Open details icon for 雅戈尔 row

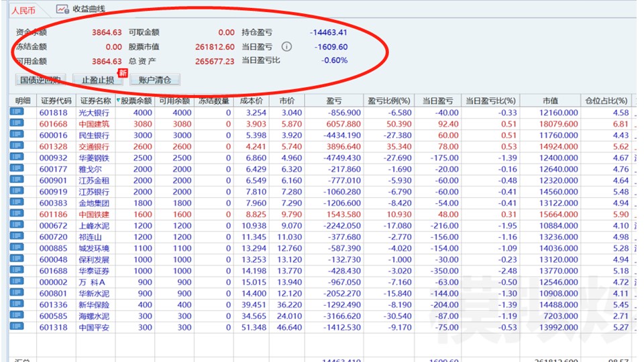pyautogui.click(x=16, y=168)
